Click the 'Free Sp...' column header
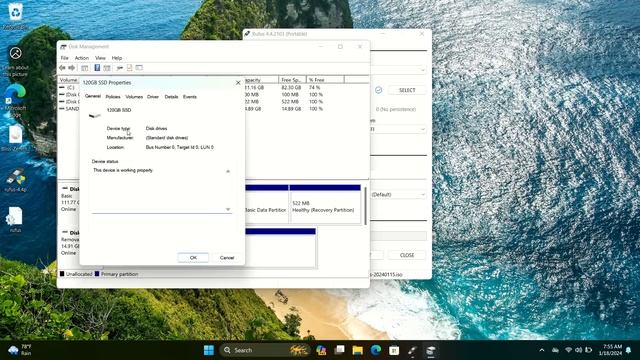This screenshot has width=640, height=360. pos(292,80)
